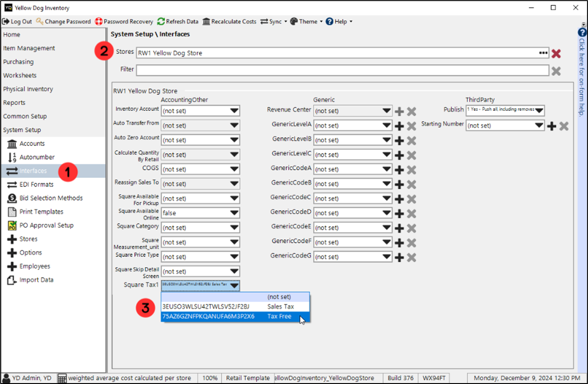Expand Square Category dropdown
Screen dimensions: 588x384
click(x=234, y=228)
